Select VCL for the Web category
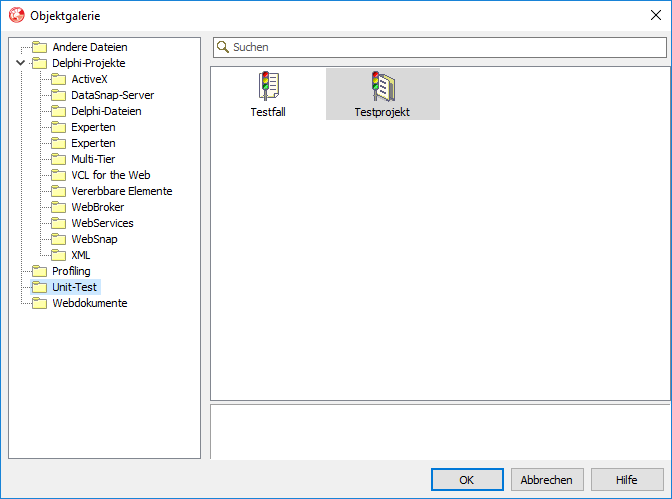Viewport: 672px width, 499px height. pyautogui.click(x=110, y=175)
